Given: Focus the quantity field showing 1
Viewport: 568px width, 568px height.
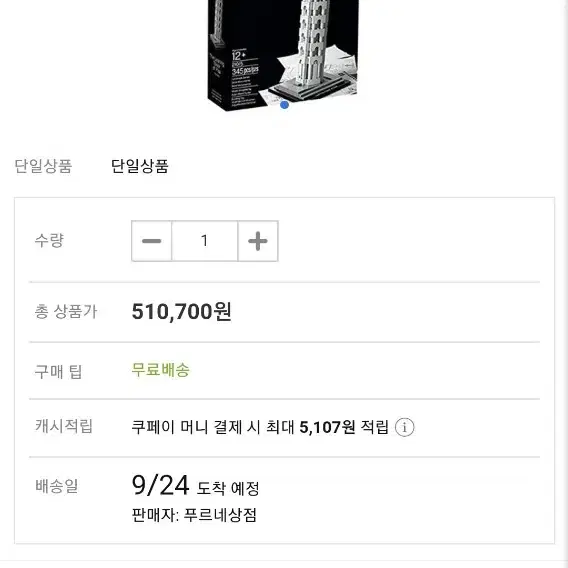Looking at the screenshot, I should tap(205, 241).
